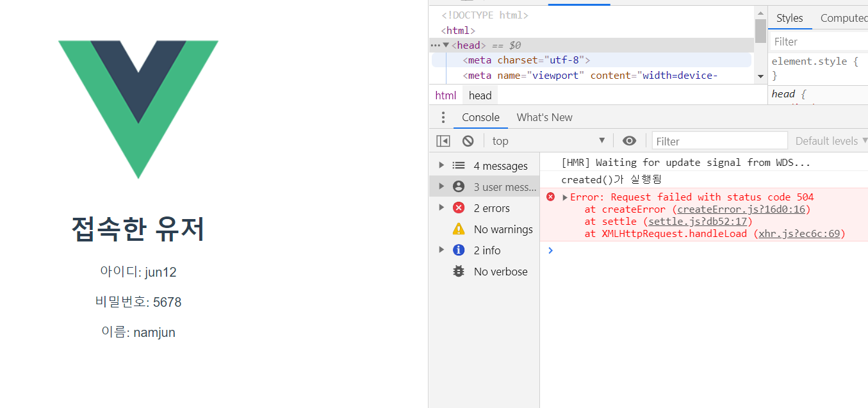Focus the console Filter input field
The height and width of the screenshot is (408, 868).
coord(720,141)
